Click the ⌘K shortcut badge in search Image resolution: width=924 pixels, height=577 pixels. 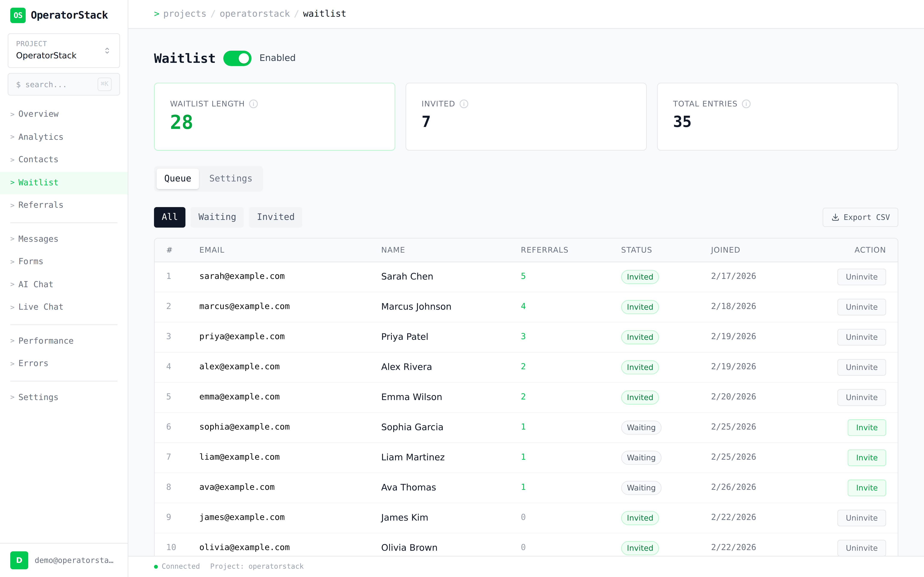click(104, 84)
